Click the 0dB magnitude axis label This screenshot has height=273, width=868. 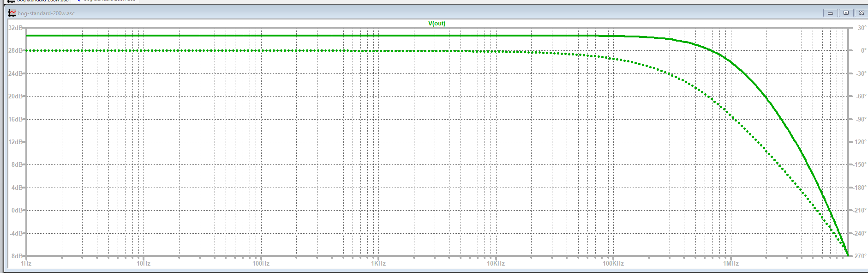[17, 211]
